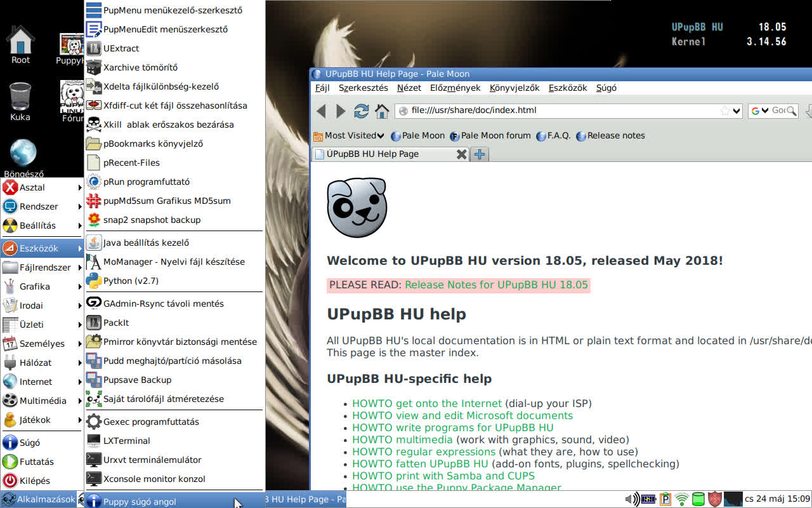The height and width of the screenshot is (508, 812).
Task: Open pBookmarks könyvjelző
Action: [x=175, y=144]
